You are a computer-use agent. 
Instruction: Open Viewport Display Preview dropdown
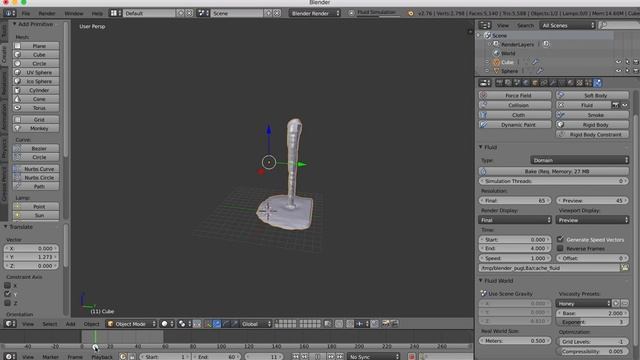pos(592,220)
